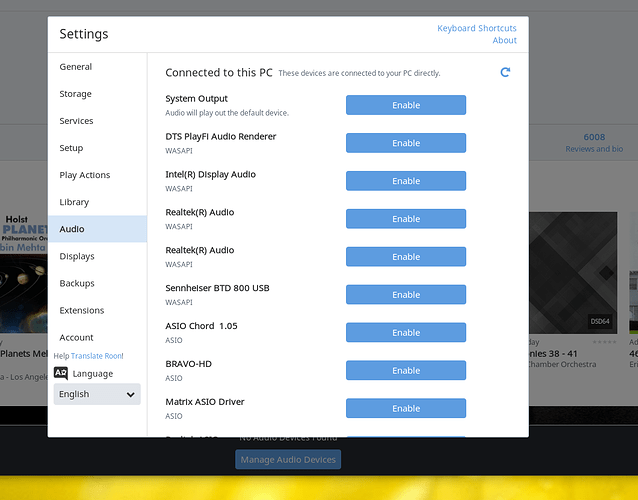The width and height of the screenshot is (638, 500).
Task: Enable Matrix ASIO Driver
Action: (x=406, y=408)
